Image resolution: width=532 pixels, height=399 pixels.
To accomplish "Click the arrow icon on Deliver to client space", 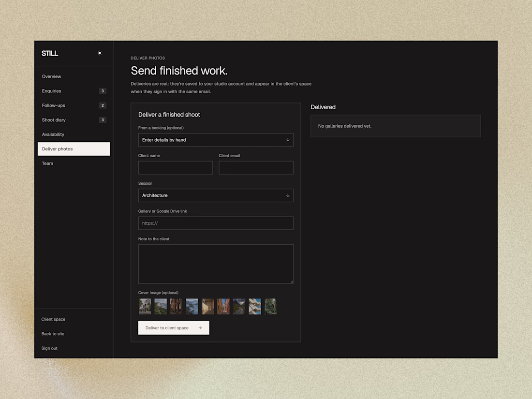I will tap(200, 328).
